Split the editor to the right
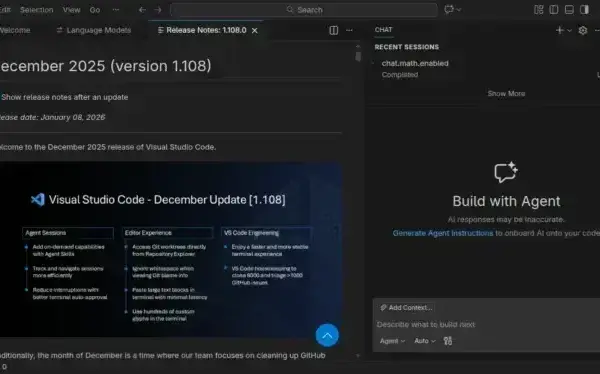Screen dimensions: 600x374 tap(334, 30)
